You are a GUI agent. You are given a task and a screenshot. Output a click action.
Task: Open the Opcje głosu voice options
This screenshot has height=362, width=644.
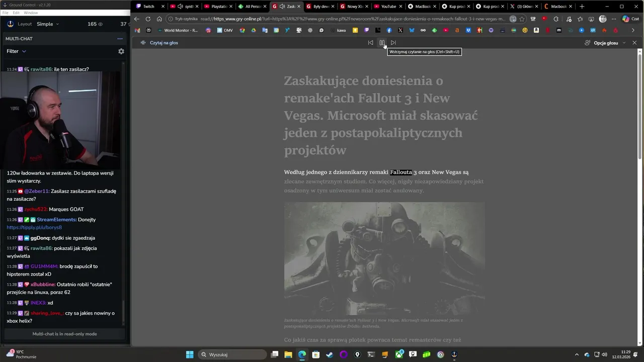point(605,43)
